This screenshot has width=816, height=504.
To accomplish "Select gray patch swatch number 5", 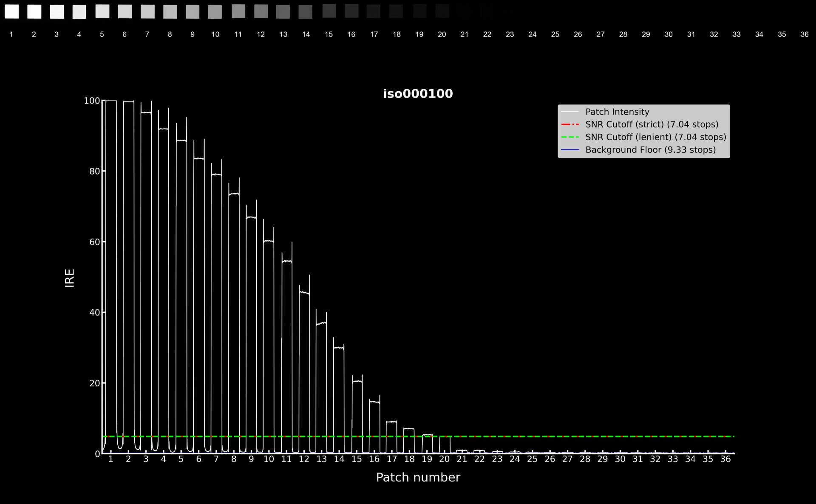I will (102, 11).
